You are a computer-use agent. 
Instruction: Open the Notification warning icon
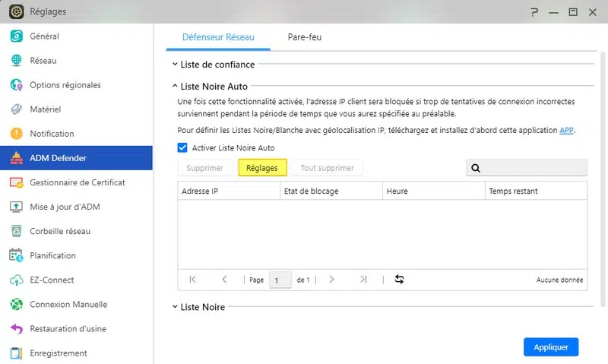click(16, 134)
